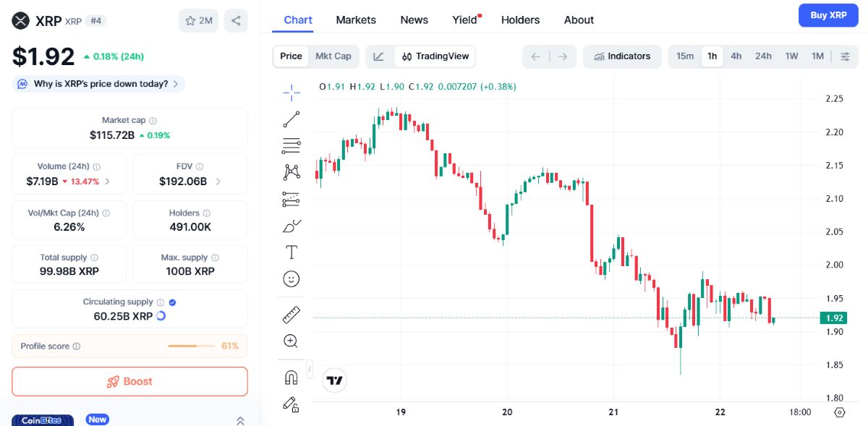Switch chart to Price mode
The width and height of the screenshot is (868, 426).
tap(291, 56)
